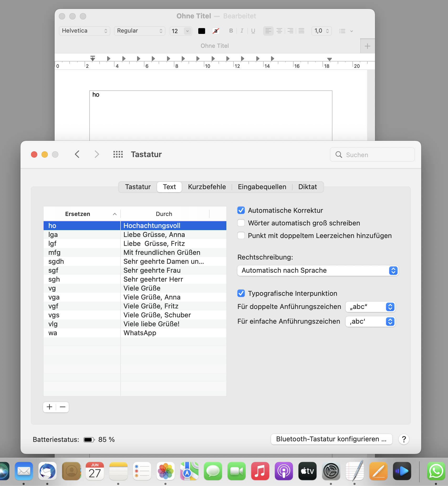The width and height of the screenshot is (448, 486).
Task: Go back in System Preferences
Action: pyautogui.click(x=77, y=154)
